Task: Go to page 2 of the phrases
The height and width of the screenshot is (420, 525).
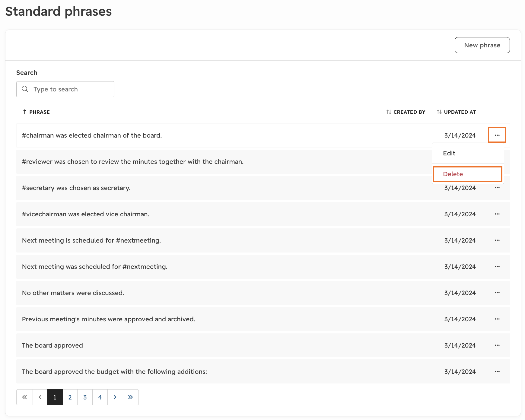Action: point(70,397)
